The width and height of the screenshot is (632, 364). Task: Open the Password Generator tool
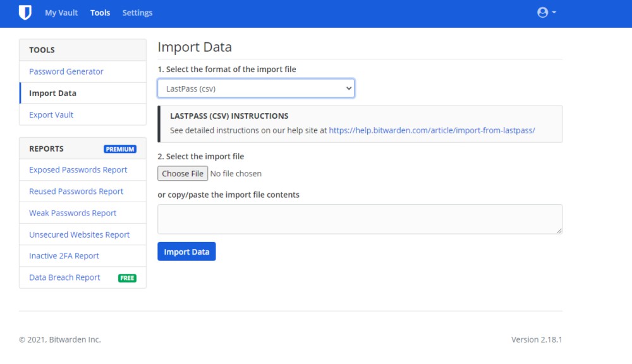tap(66, 71)
